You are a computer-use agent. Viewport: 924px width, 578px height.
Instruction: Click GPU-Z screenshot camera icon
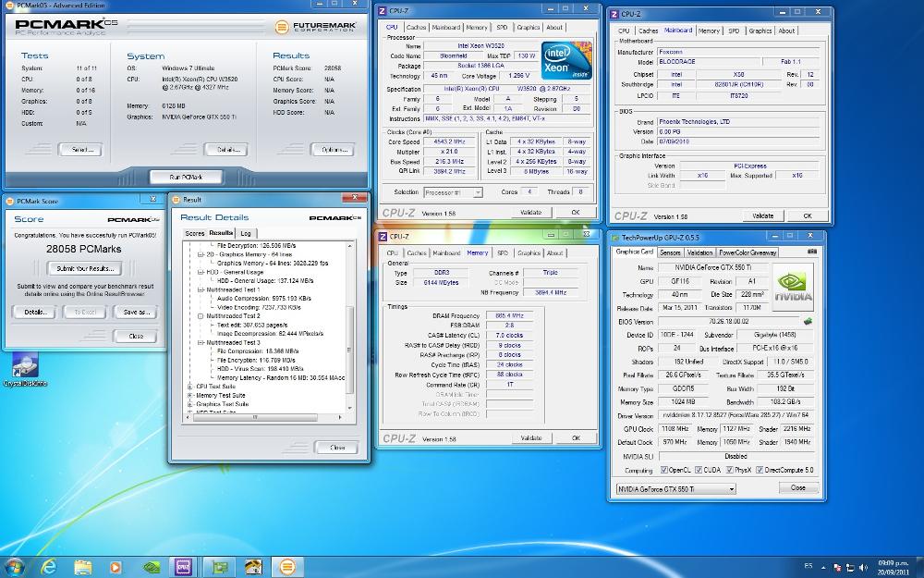coord(812,252)
